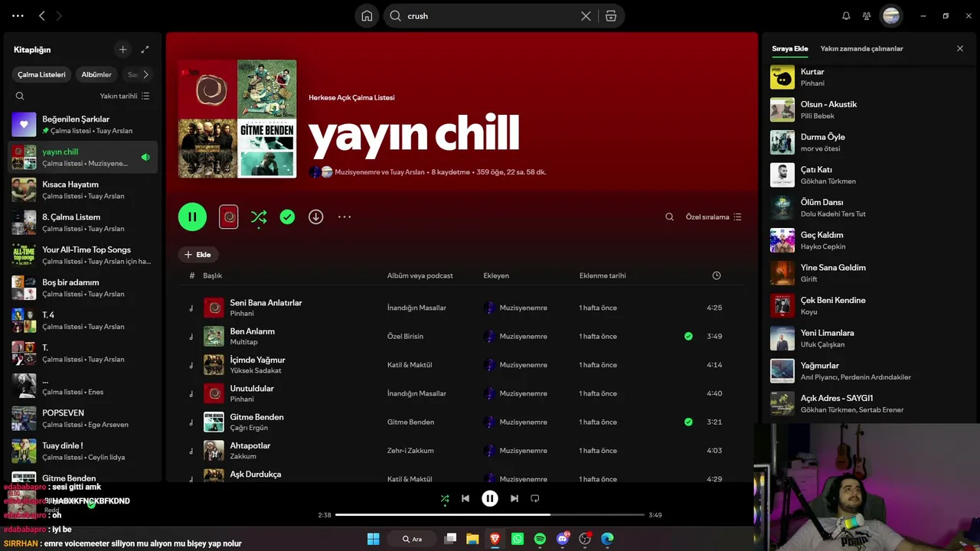Open Beğenilen Şarkılar in the library
The width and height of the screenshot is (980, 551).
[83, 125]
